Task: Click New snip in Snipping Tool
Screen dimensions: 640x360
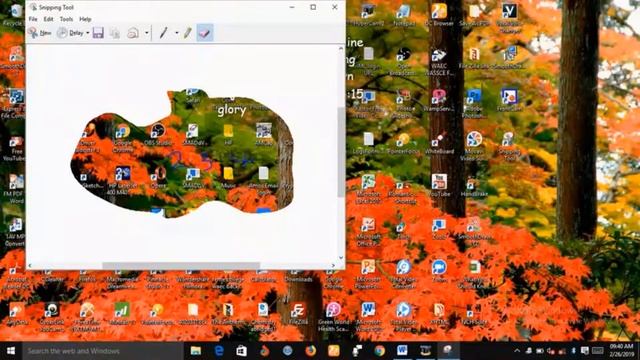Action: [40, 33]
